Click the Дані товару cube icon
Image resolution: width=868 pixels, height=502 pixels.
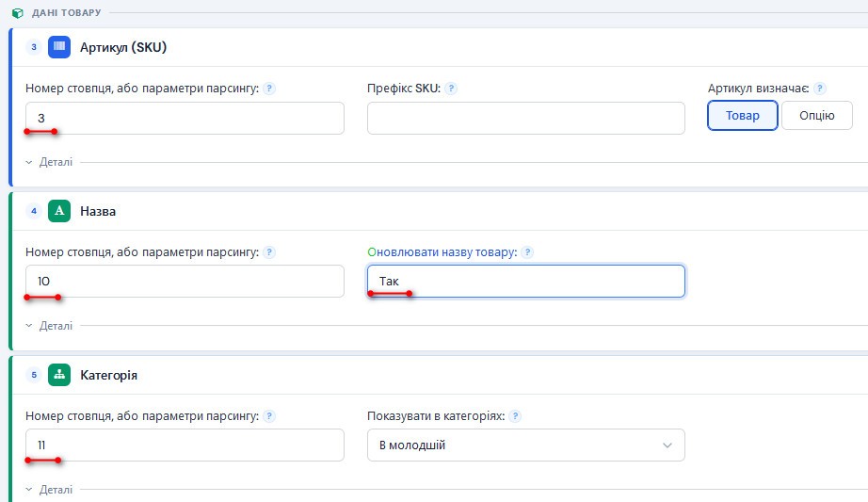18,13
